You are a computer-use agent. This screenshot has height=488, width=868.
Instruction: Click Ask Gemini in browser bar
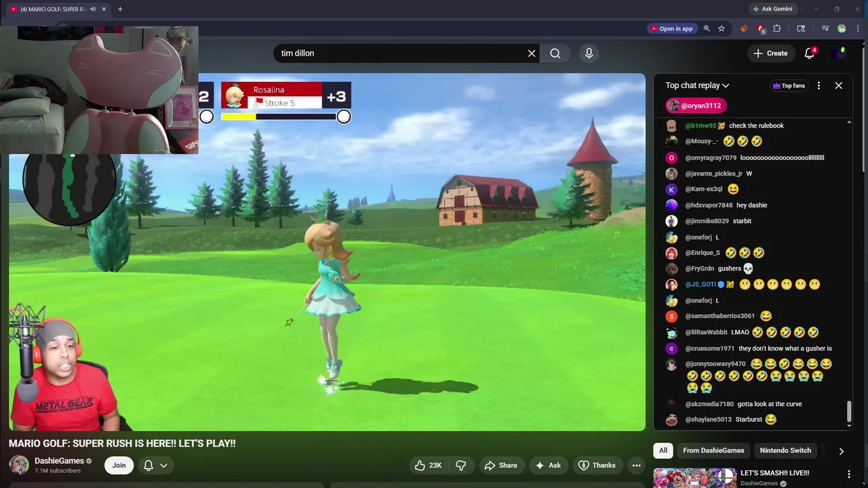coord(772,9)
